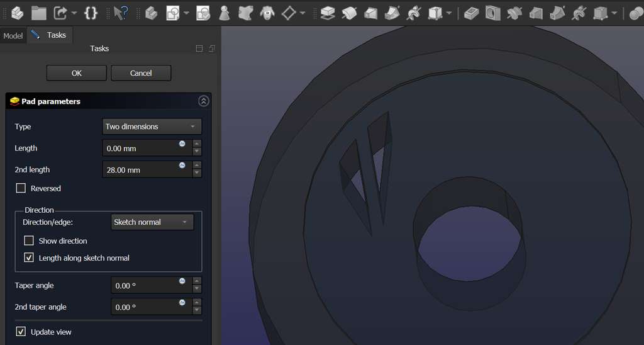Select the Subtractive Pipe tool
This screenshot has height=345, width=644.
pos(557,13)
